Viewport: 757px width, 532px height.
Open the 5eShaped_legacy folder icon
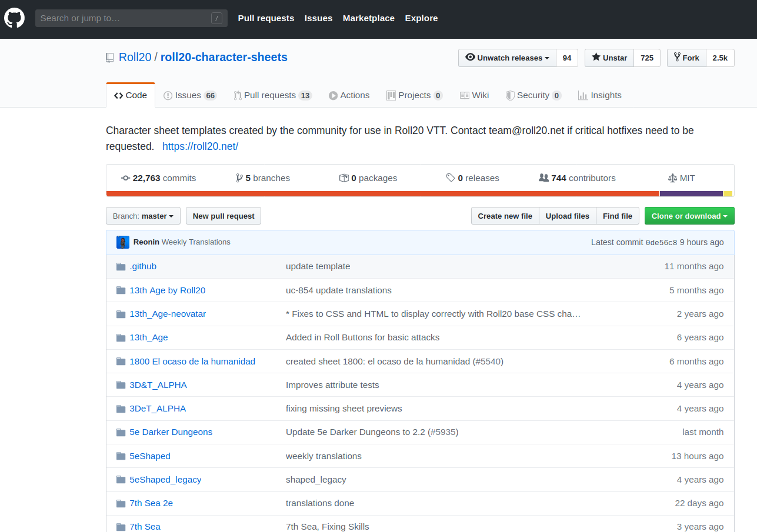(121, 480)
